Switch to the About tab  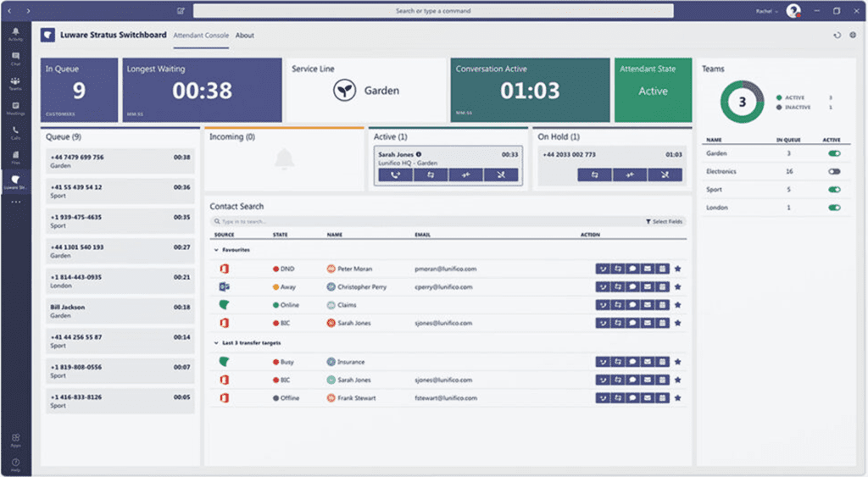point(244,36)
